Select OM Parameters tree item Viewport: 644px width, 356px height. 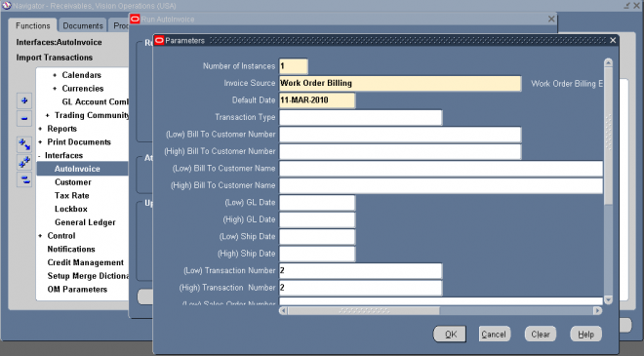[x=77, y=289]
